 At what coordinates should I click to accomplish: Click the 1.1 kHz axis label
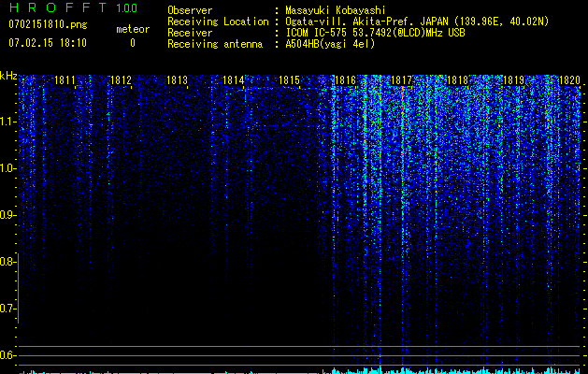point(7,122)
